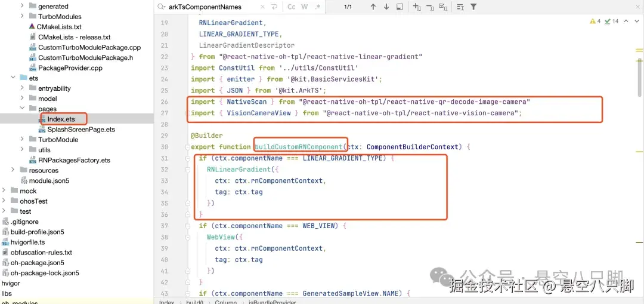Expand the mock folder

4,191
